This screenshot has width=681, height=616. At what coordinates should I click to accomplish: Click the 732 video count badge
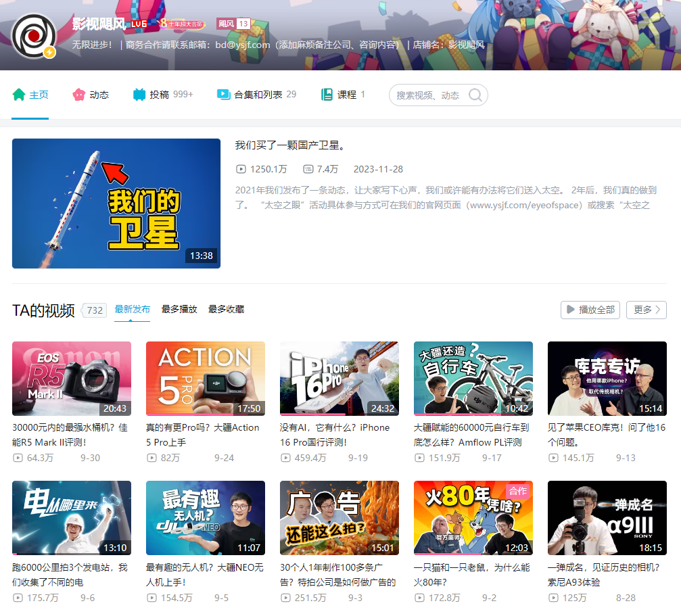pos(95,310)
